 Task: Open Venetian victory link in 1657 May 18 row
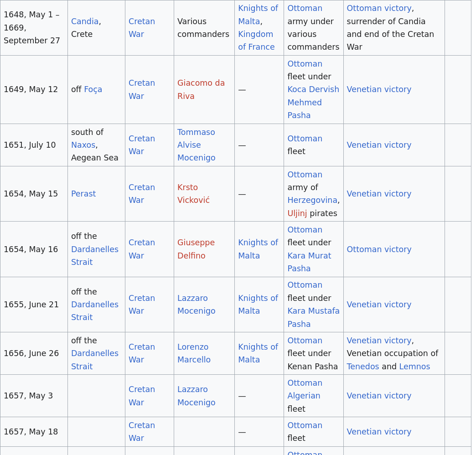(x=379, y=432)
